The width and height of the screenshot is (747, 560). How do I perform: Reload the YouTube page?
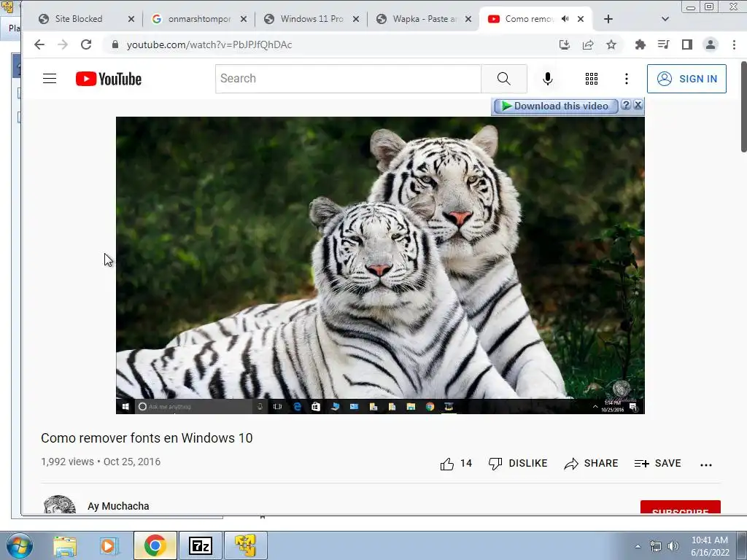[86, 44]
